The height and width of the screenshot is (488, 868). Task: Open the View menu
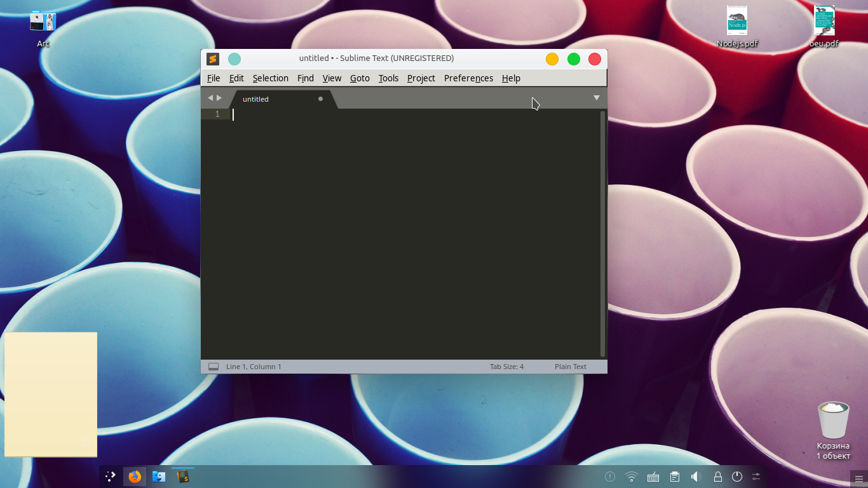pyautogui.click(x=332, y=78)
